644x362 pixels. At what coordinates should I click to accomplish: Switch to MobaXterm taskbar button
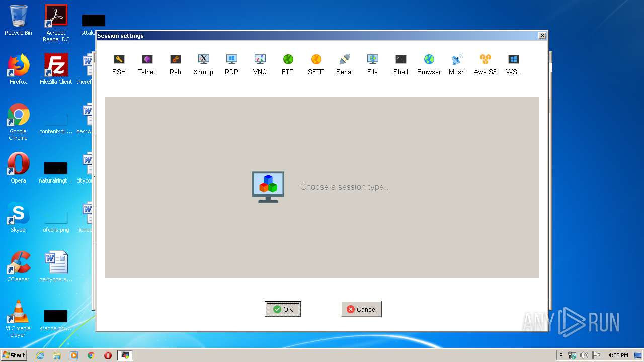click(125, 355)
